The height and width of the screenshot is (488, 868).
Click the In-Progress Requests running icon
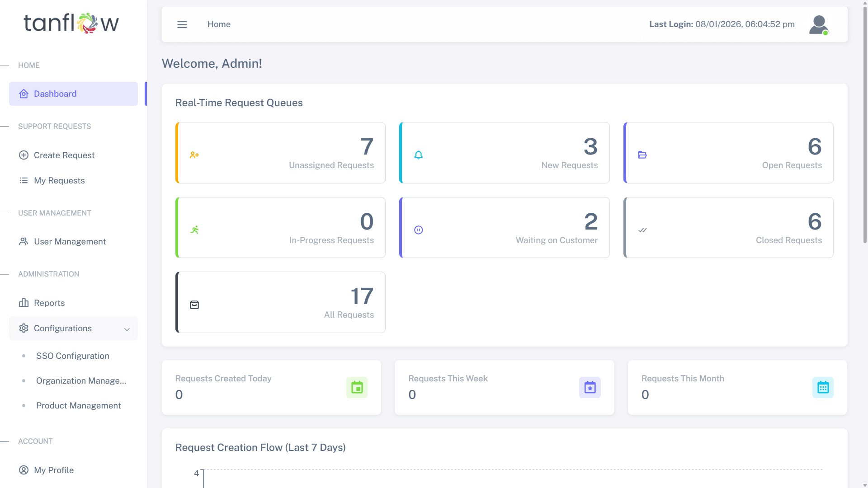pos(194,230)
